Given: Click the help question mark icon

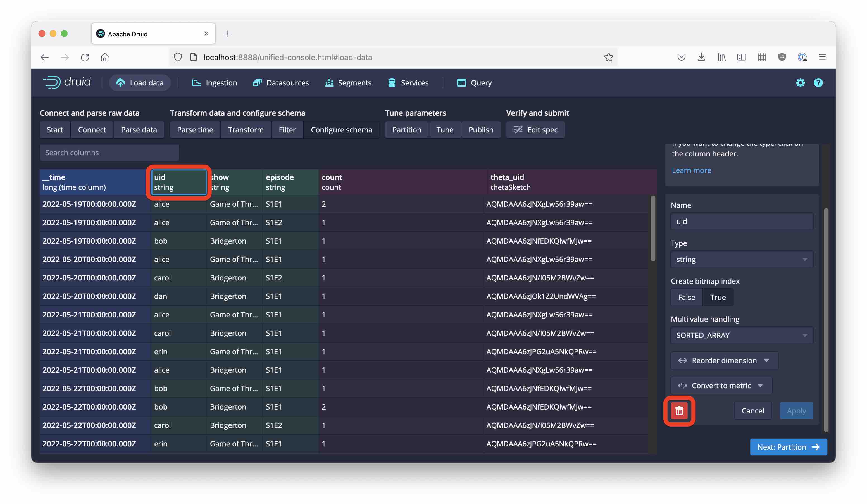Looking at the screenshot, I should 818,83.
